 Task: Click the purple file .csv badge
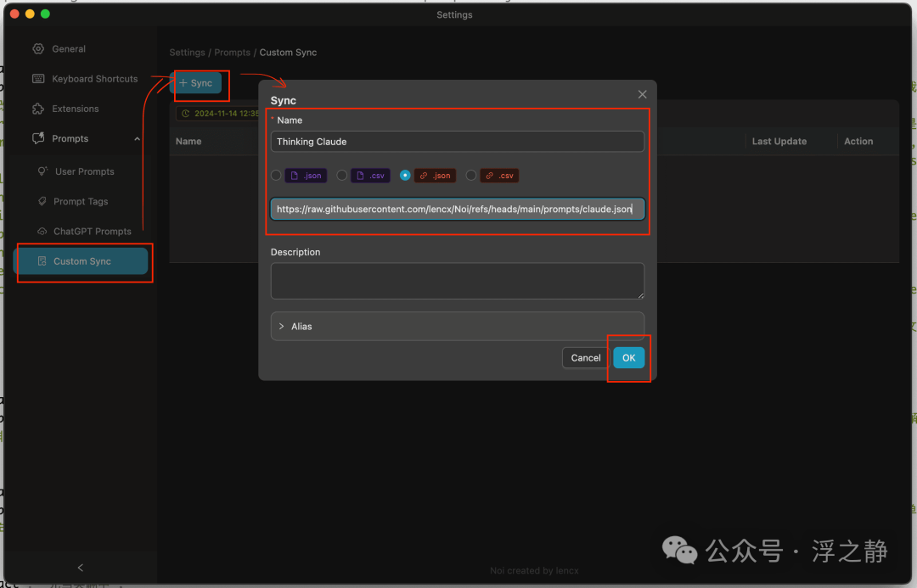(370, 176)
